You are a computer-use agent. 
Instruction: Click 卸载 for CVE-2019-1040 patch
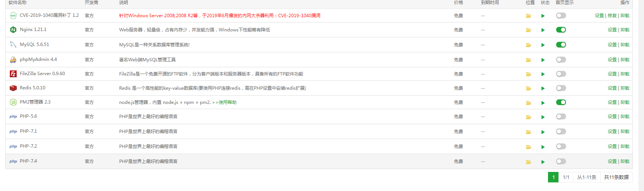[x=625, y=16]
